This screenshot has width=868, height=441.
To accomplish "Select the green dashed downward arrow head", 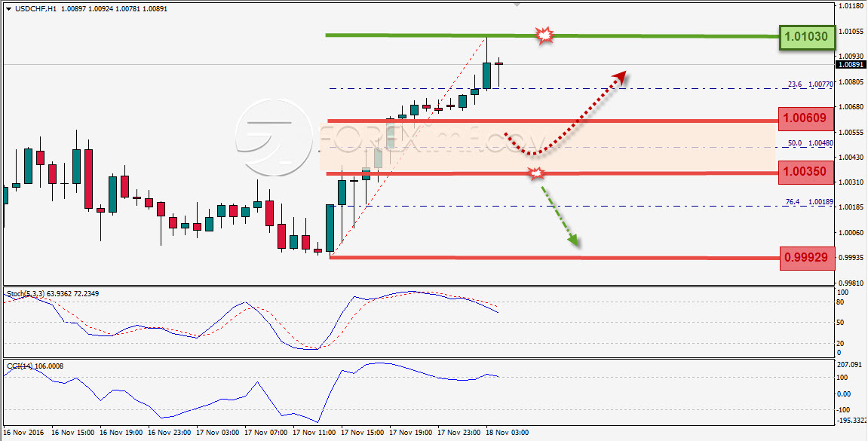I will click(573, 239).
